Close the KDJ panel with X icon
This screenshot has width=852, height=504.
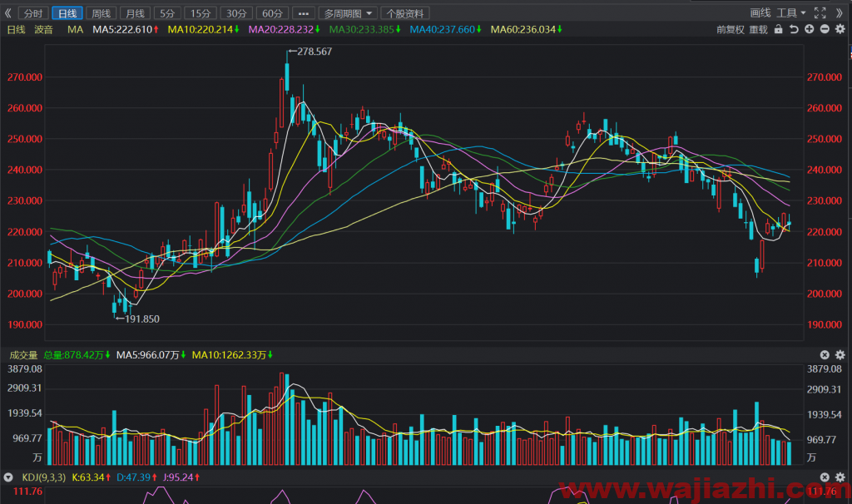[825, 477]
